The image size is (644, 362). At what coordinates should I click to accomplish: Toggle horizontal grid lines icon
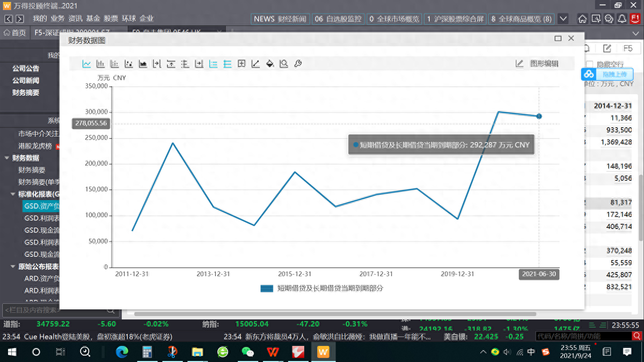pyautogui.click(x=228, y=64)
